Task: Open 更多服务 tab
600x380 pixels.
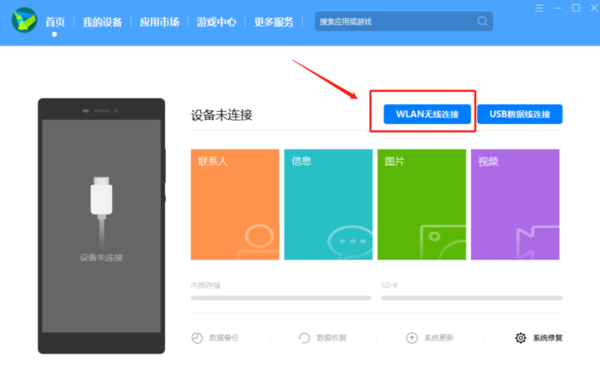Action: tap(274, 22)
